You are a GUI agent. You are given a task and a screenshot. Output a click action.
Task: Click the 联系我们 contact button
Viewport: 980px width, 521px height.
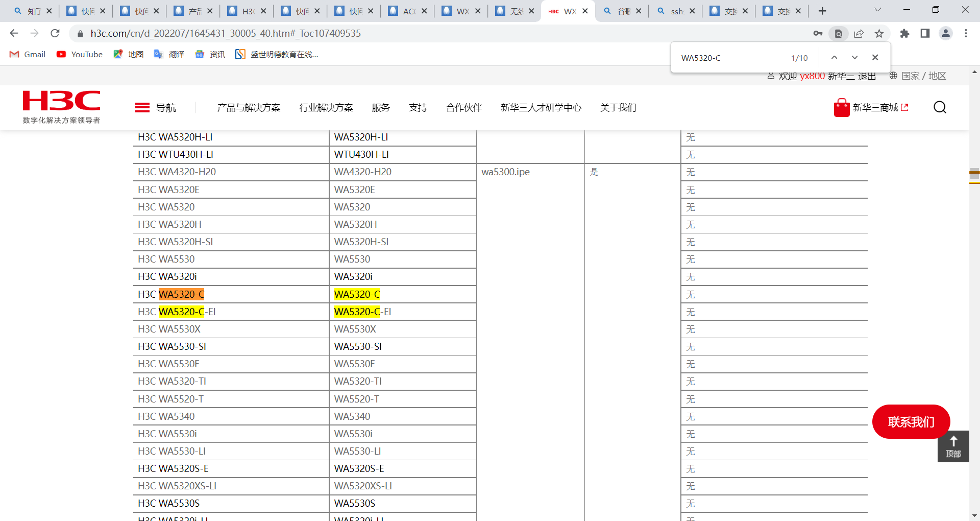911,422
